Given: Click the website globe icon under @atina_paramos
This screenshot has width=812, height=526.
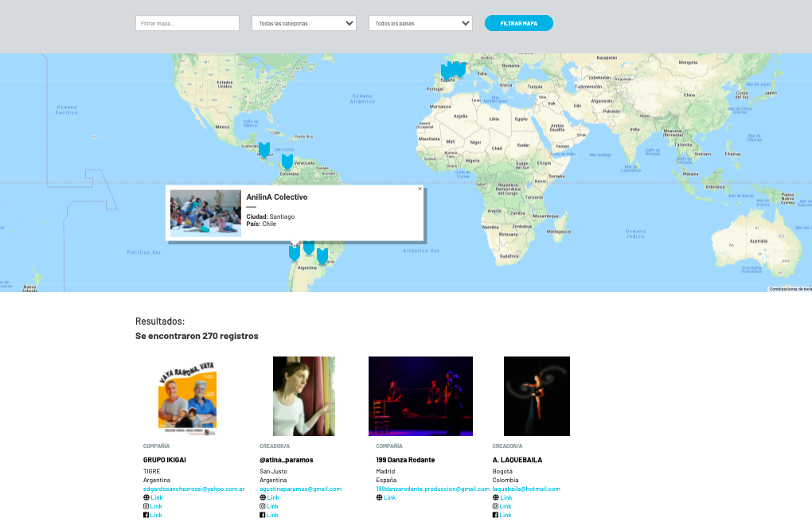Looking at the screenshot, I should [x=263, y=497].
